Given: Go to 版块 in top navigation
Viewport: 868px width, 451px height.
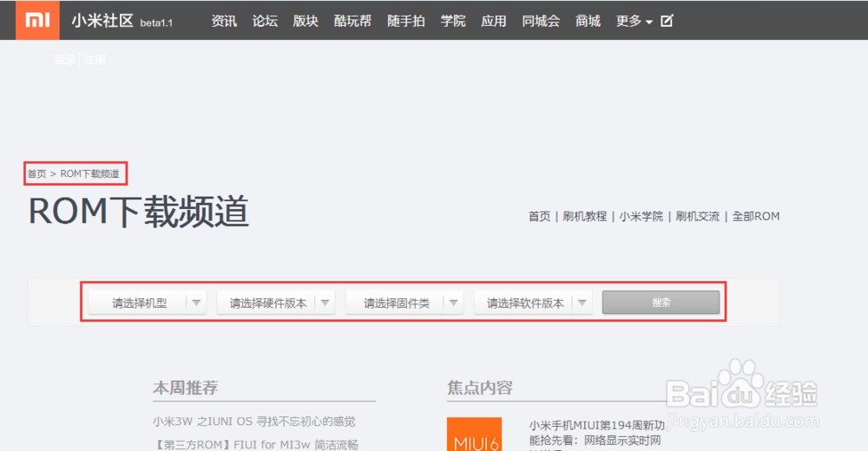Looking at the screenshot, I should [x=306, y=21].
